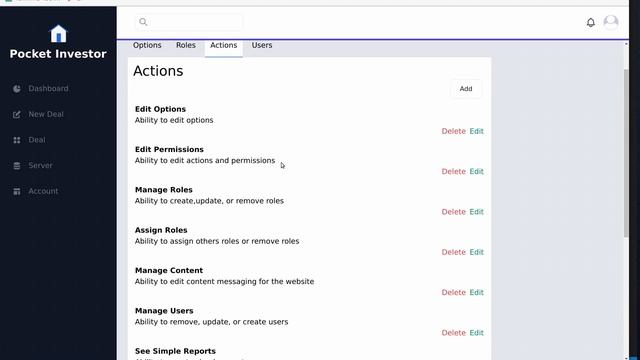
Task: Click the Assign Roles title
Action: tap(161, 230)
